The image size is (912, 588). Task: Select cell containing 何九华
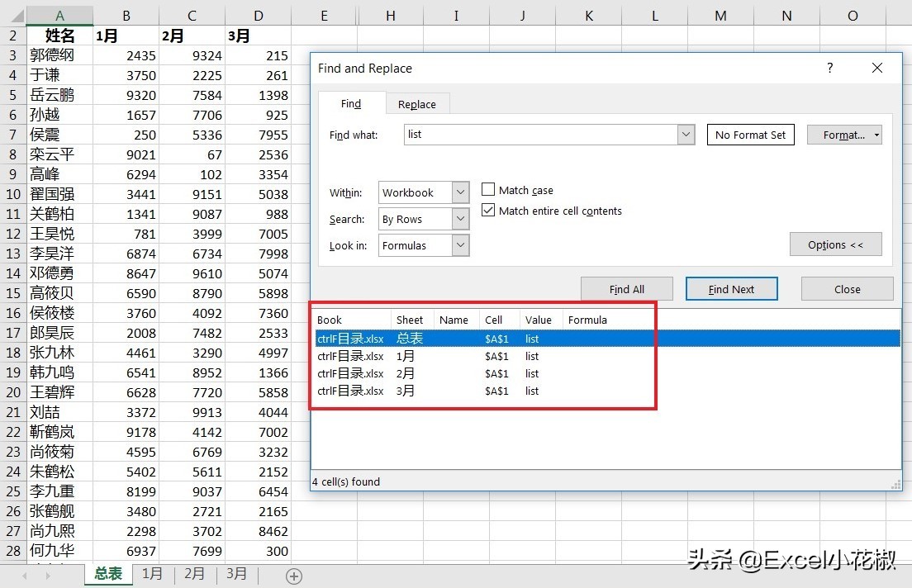point(59,550)
